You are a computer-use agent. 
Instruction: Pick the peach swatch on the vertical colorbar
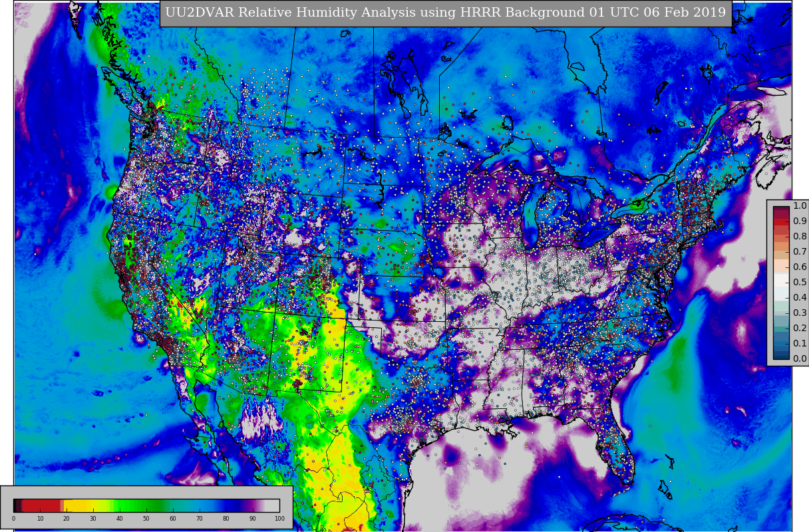[781, 265]
